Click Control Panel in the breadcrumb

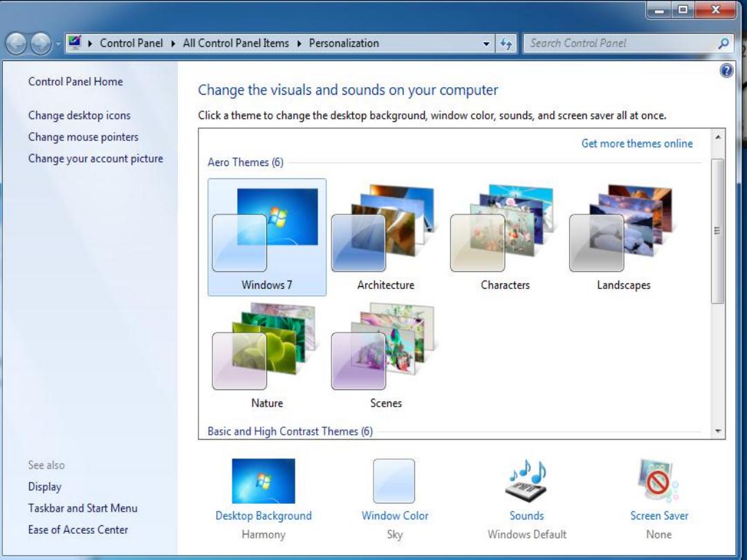click(x=131, y=44)
